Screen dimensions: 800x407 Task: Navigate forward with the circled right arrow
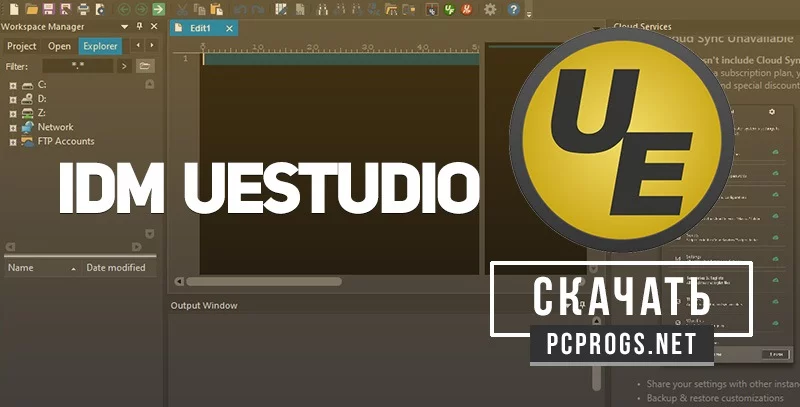tap(141, 9)
